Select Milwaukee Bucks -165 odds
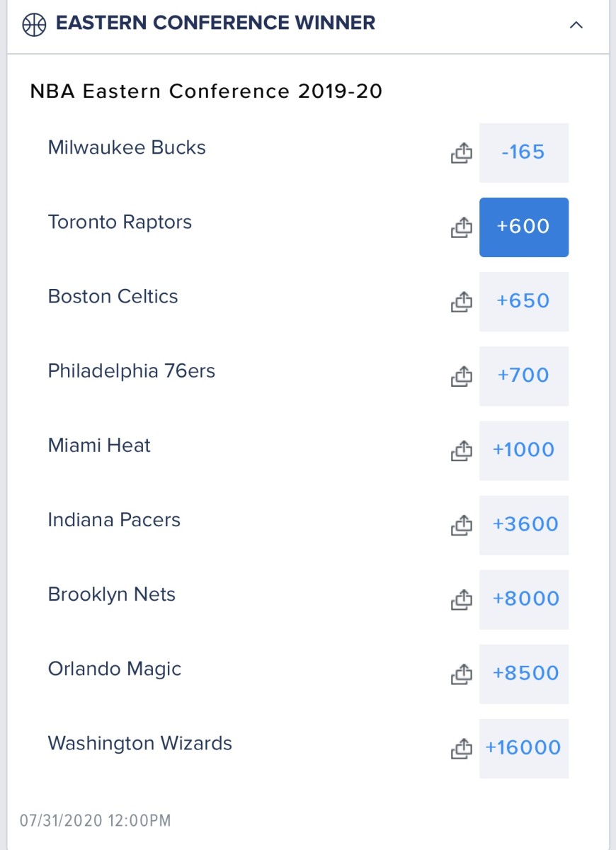This screenshot has height=850, width=616. [523, 152]
